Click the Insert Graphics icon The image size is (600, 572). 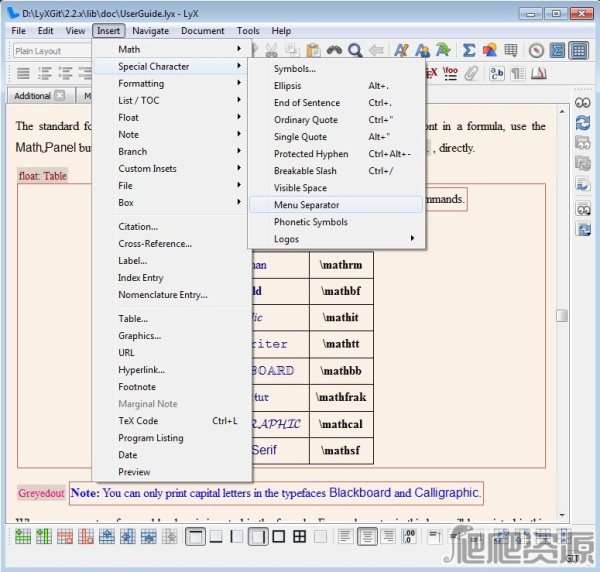[x=490, y=51]
